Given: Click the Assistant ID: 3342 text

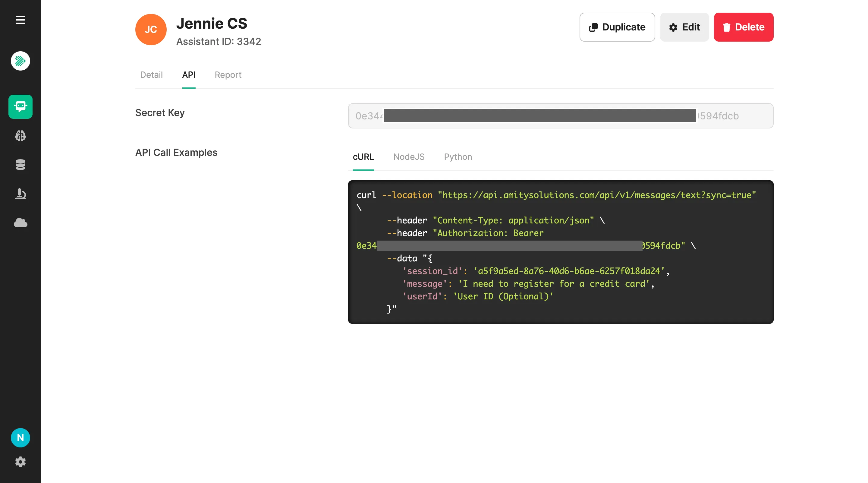Looking at the screenshot, I should (219, 42).
